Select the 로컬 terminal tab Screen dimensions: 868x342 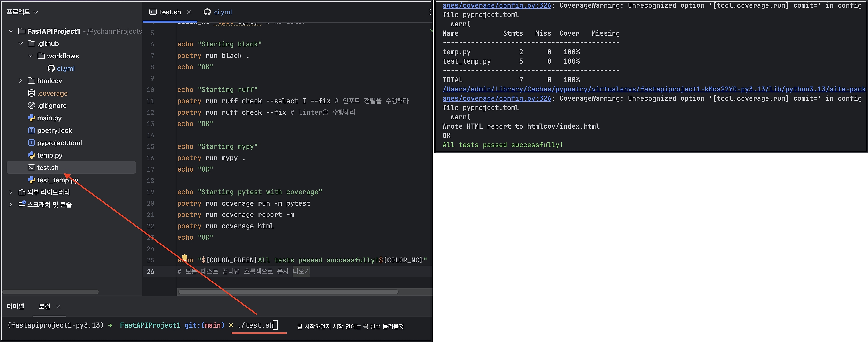coord(44,307)
